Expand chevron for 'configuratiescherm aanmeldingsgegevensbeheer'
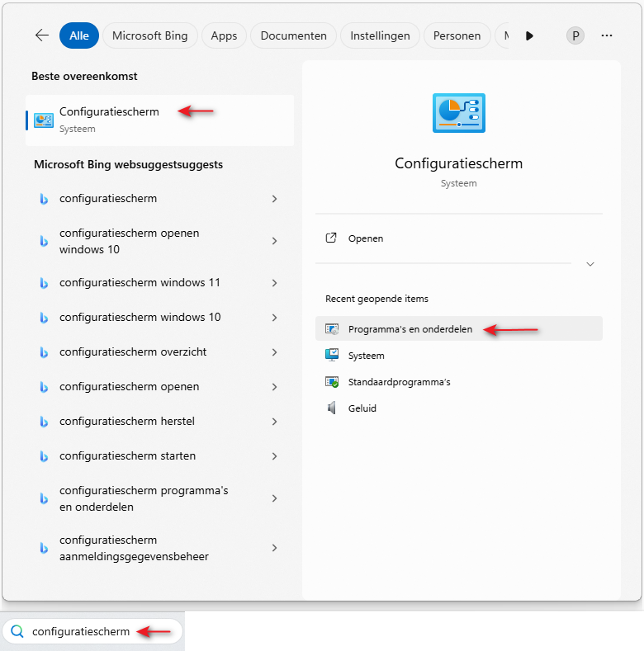644x651 pixels. [x=274, y=548]
